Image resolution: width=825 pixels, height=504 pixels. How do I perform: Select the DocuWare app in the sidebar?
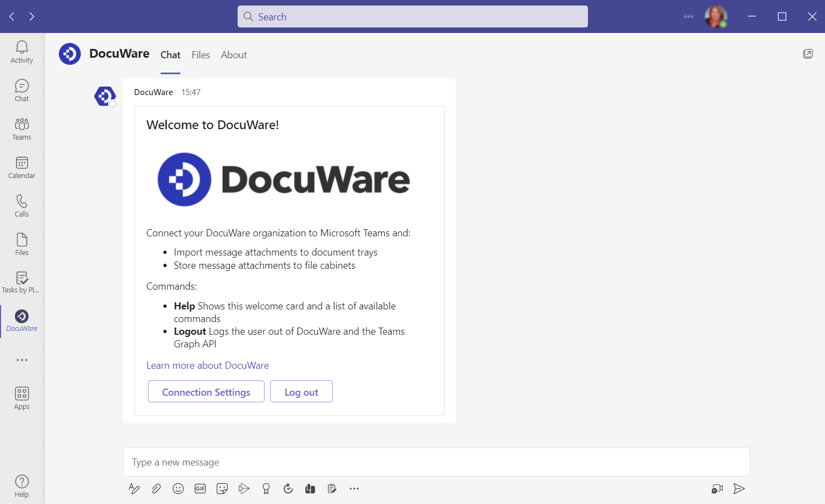[x=22, y=321]
